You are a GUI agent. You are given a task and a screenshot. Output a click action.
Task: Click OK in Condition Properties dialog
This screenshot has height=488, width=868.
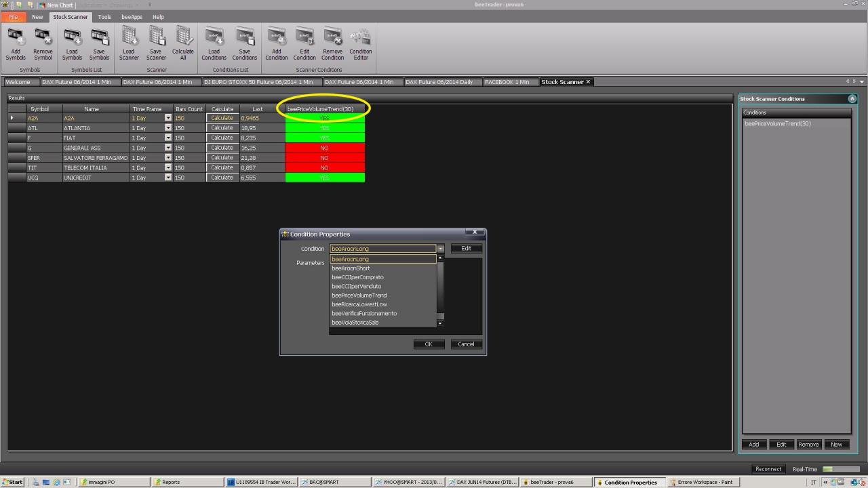(x=429, y=344)
